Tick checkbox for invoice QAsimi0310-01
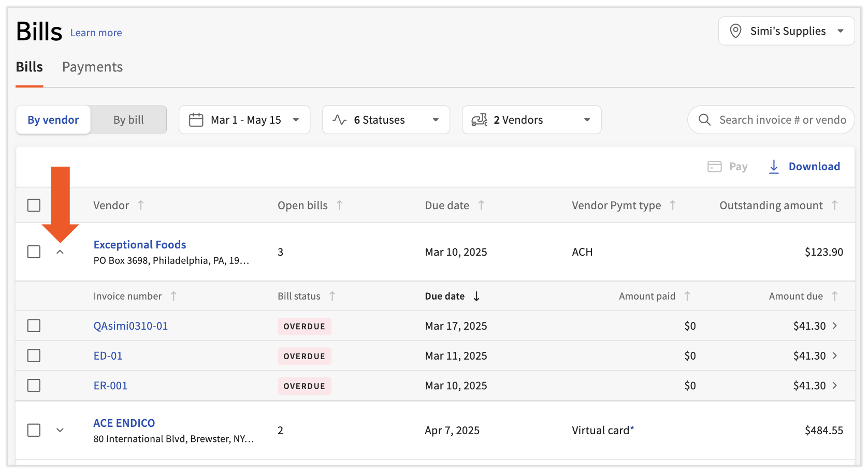 34,326
